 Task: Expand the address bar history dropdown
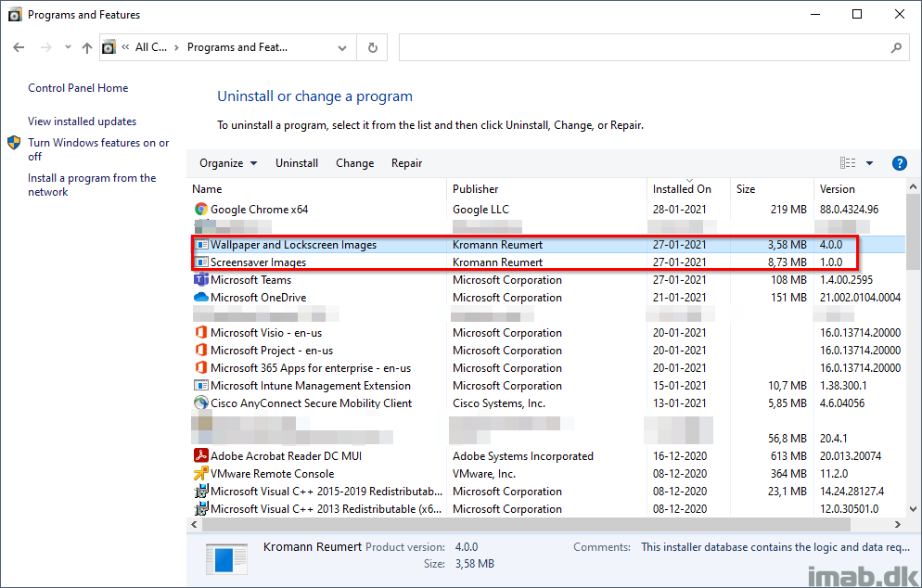point(342,48)
